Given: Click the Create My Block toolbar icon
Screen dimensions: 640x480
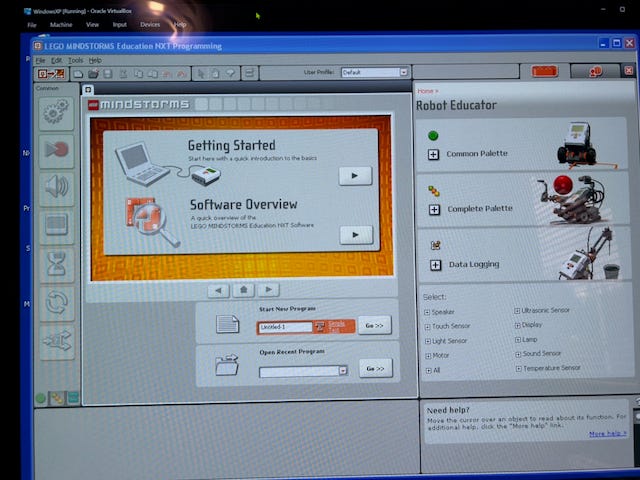Looking at the screenshot, I should [x=249, y=73].
